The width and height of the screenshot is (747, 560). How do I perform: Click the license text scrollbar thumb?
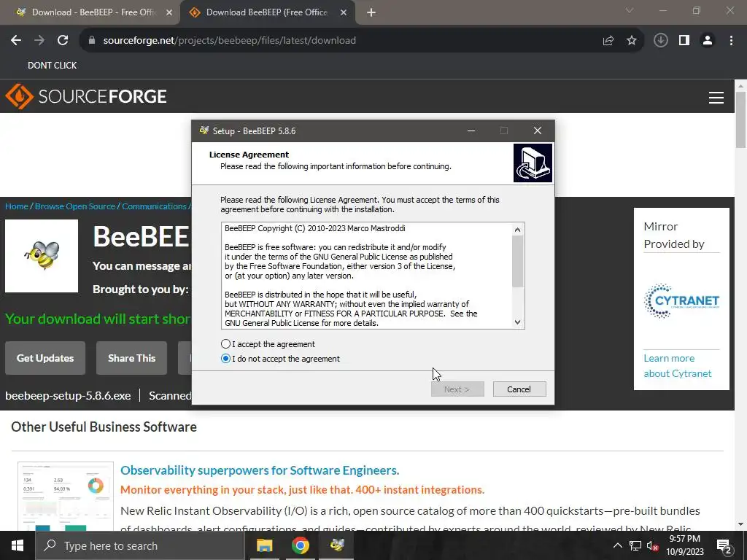tap(517, 262)
